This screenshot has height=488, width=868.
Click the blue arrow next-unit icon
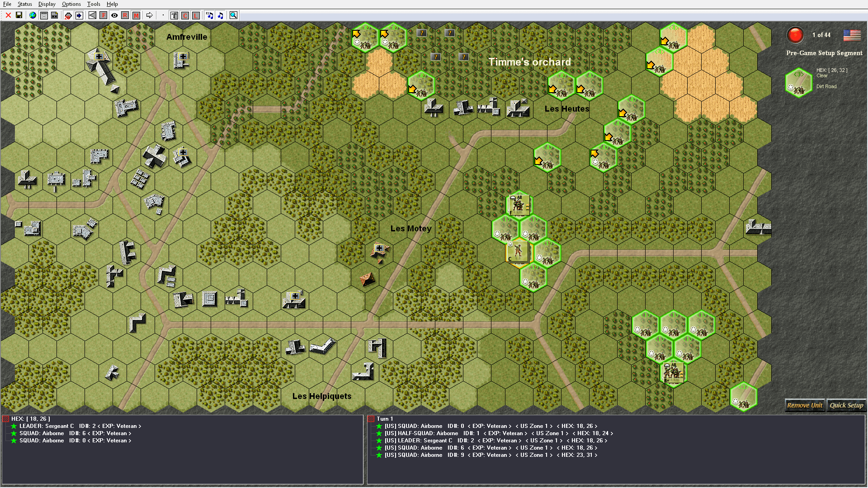pos(79,15)
